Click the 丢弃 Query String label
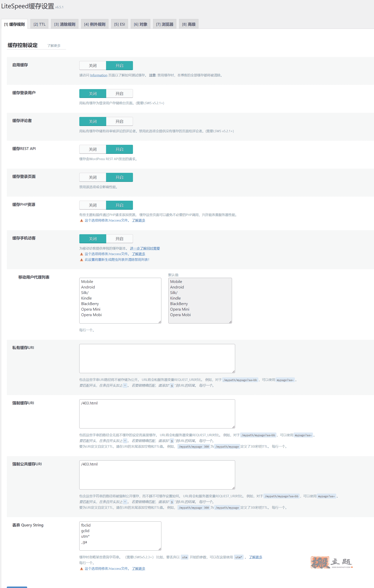This screenshot has height=588, width=374. point(28,525)
